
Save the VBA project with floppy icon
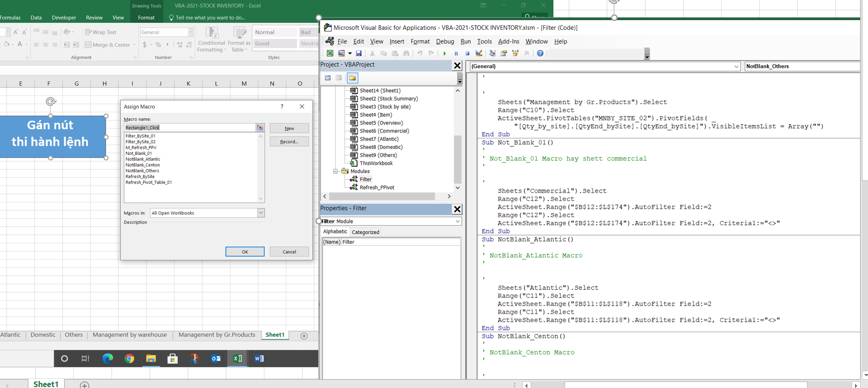tap(359, 54)
